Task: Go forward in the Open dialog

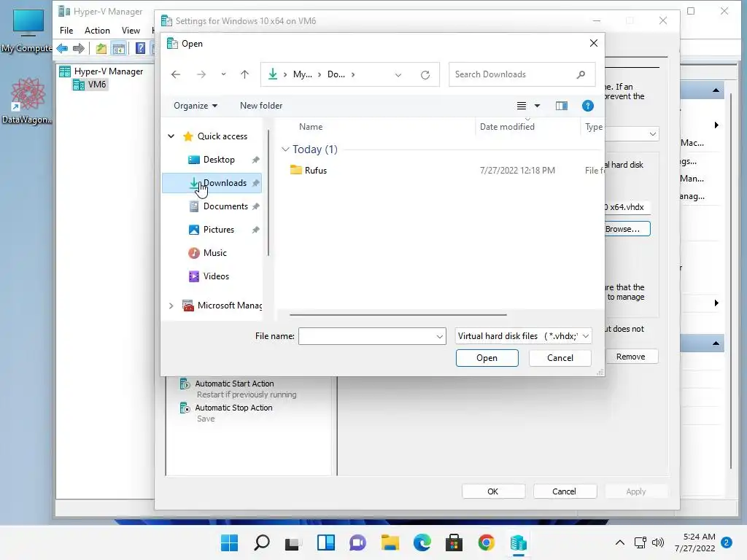Action: [201, 74]
